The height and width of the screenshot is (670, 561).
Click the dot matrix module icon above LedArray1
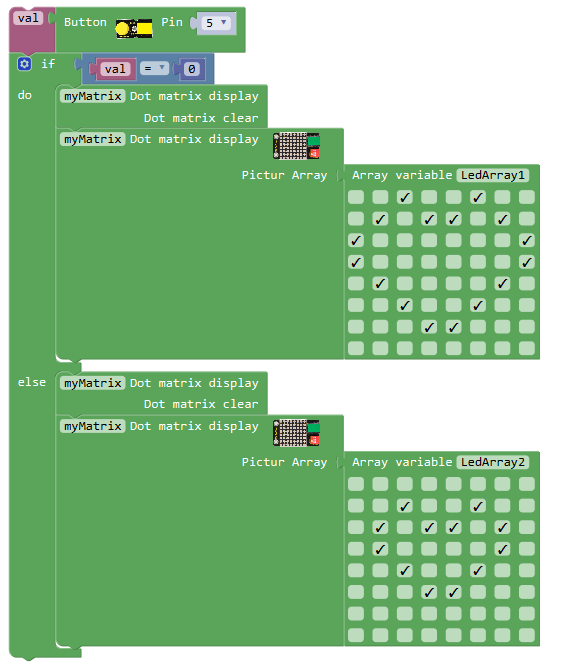[x=297, y=146]
